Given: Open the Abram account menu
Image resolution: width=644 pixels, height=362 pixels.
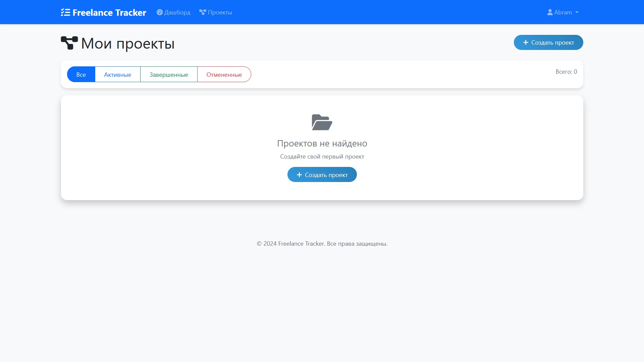Looking at the screenshot, I should click(563, 12).
